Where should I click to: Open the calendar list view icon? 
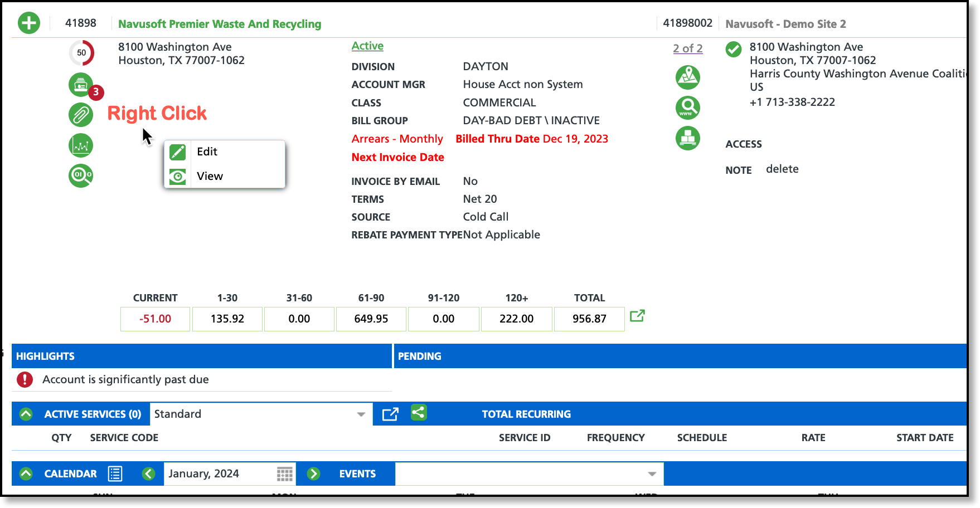tap(115, 473)
